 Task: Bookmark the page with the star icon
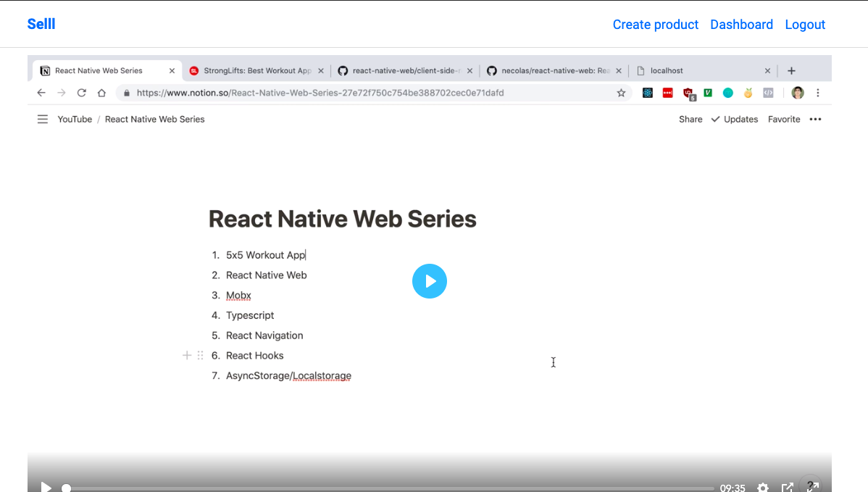pyautogui.click(x=621, y=93)
